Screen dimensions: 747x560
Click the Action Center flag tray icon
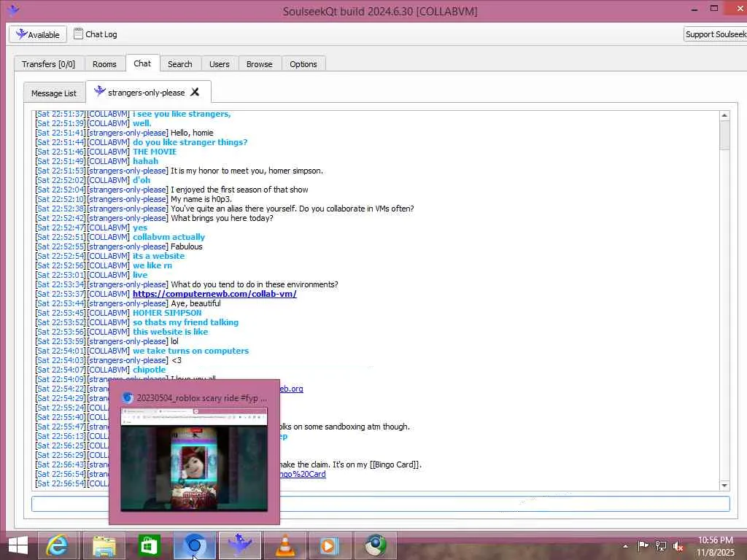click(x=643, y=545)
